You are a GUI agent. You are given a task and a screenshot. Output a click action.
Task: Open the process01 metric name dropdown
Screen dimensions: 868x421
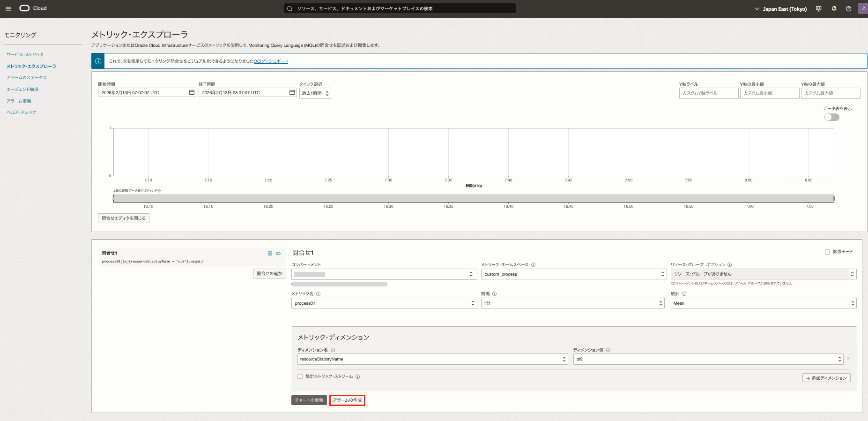click(384, 303)
